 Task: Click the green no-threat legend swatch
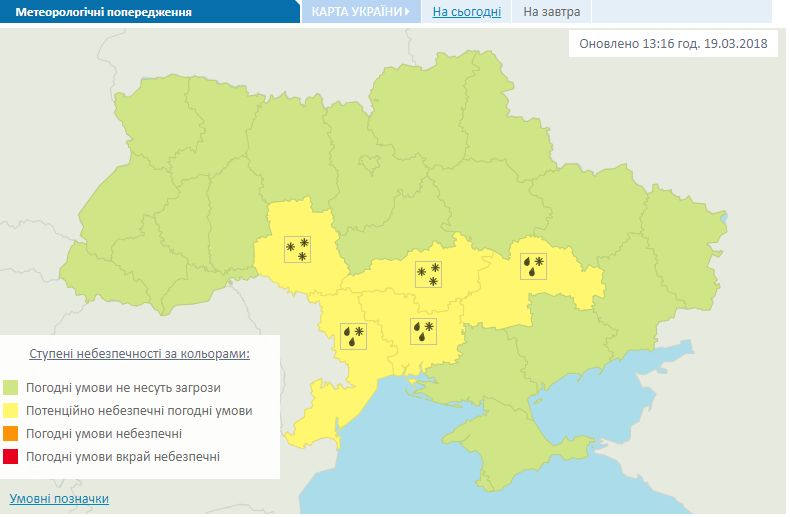click(x=11, y=387)
